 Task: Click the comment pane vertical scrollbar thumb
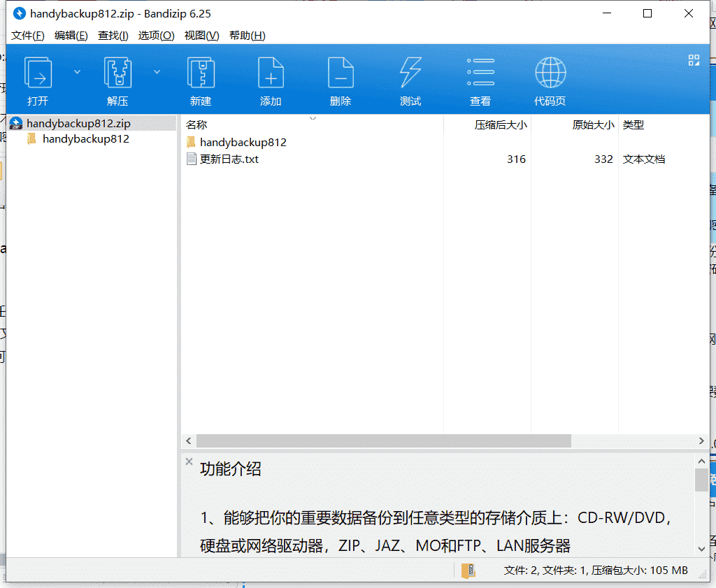[x=701, y=480]
